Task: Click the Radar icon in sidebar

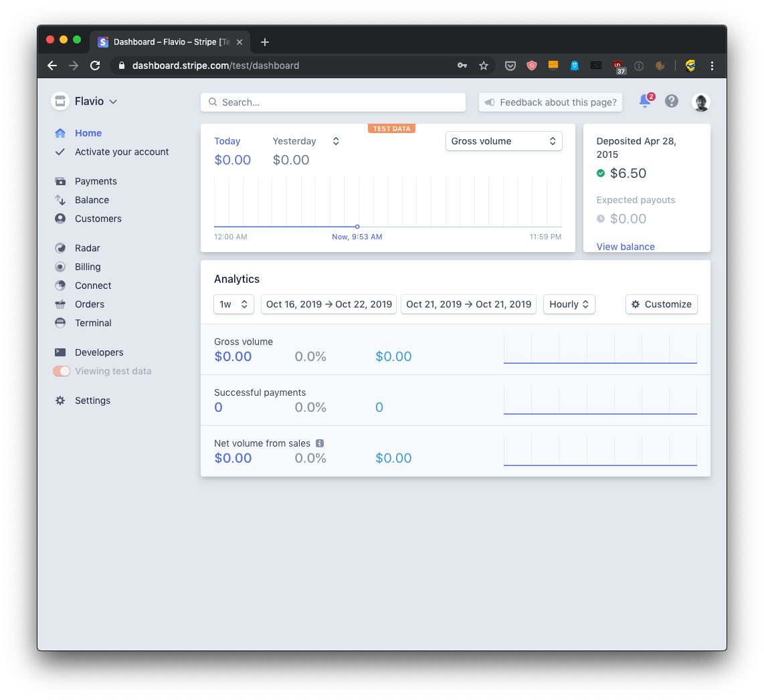Action: point(60,248)
